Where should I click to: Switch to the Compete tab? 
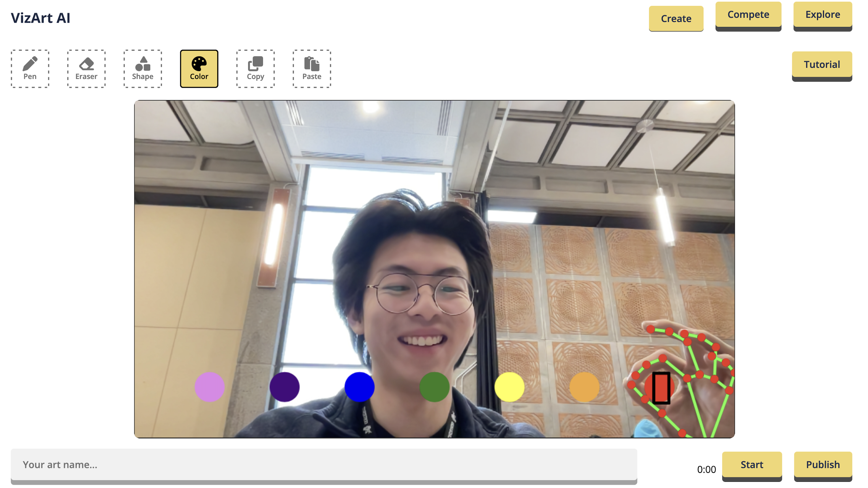pos(748,15)
